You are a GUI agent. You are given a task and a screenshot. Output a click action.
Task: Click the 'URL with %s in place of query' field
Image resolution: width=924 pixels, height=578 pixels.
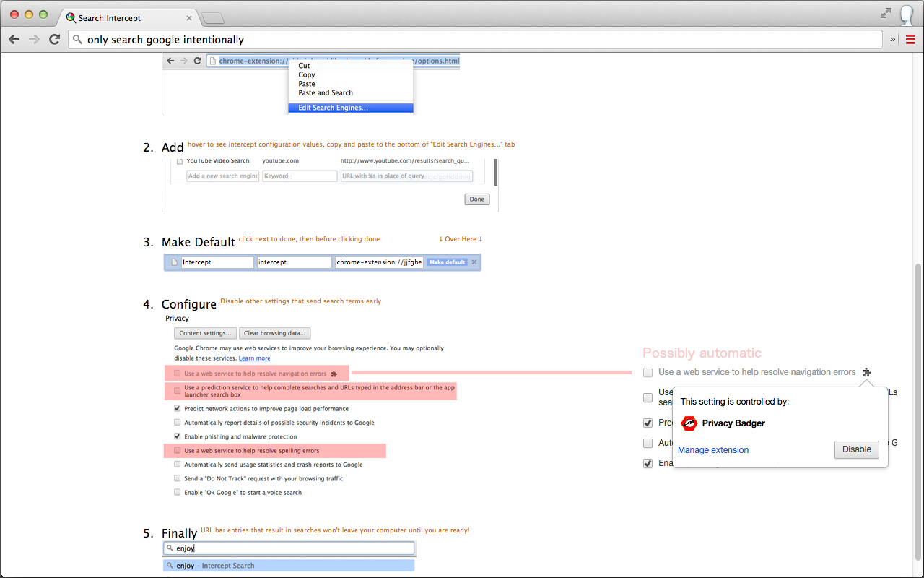click(x=406, y=176)
